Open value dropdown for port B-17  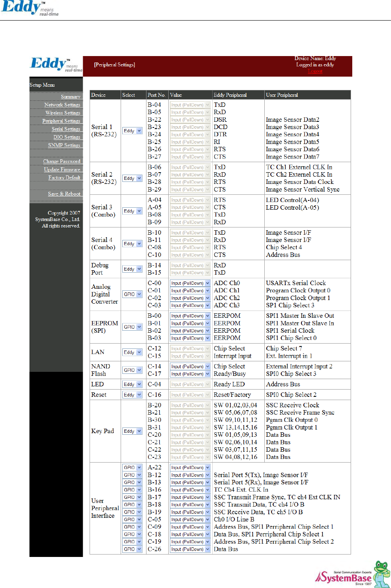[190, 497]
